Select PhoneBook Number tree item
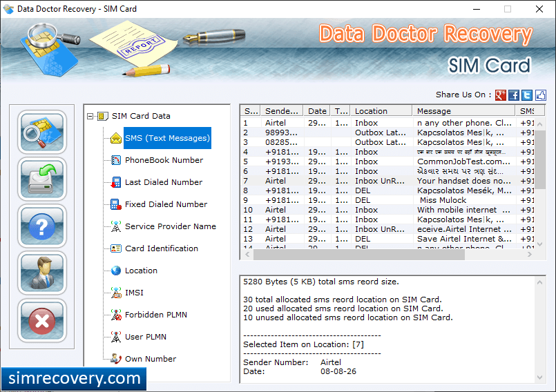Screen dimensions: 556x392 pos(164,160)
